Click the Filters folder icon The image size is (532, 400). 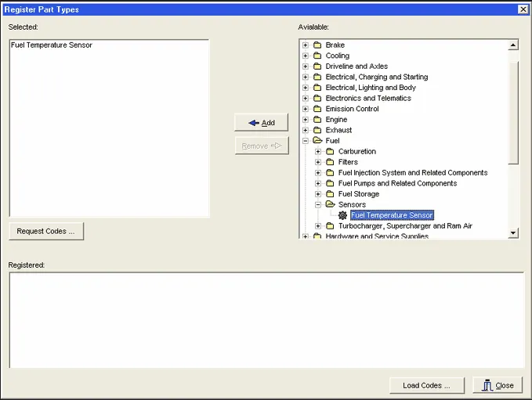click(x=330, y=162)
